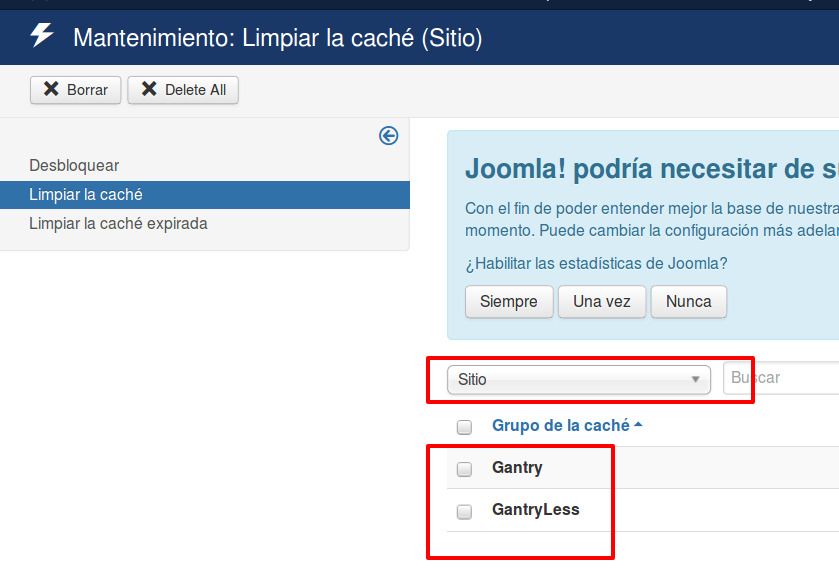Click the Borrar button

tap(75, 90)
